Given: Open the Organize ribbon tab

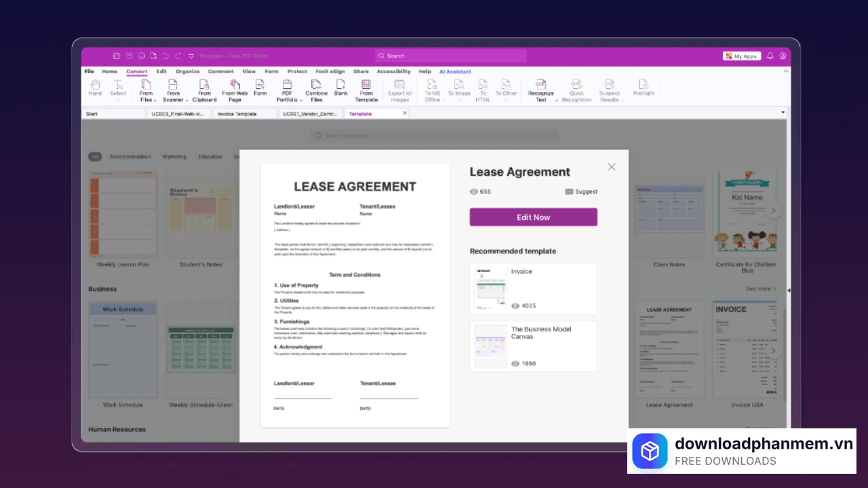Looking at the screenshot, I should 187,71.
